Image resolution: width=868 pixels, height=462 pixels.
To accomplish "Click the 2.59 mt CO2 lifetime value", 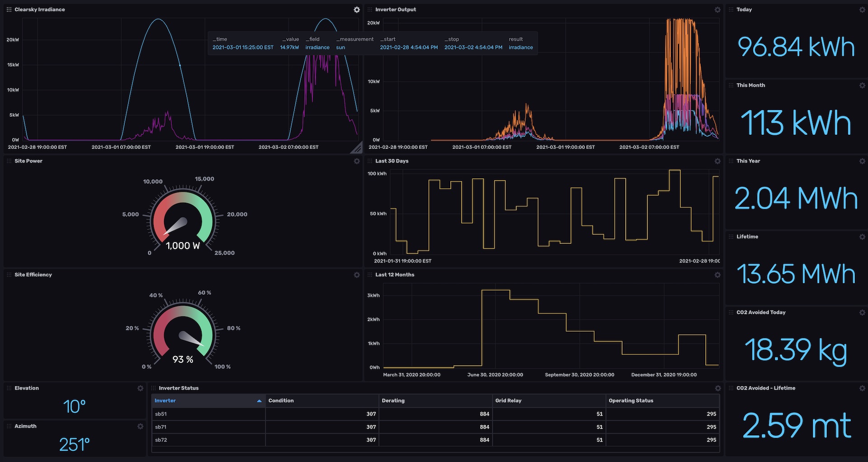I will click(x=797, y=426).
